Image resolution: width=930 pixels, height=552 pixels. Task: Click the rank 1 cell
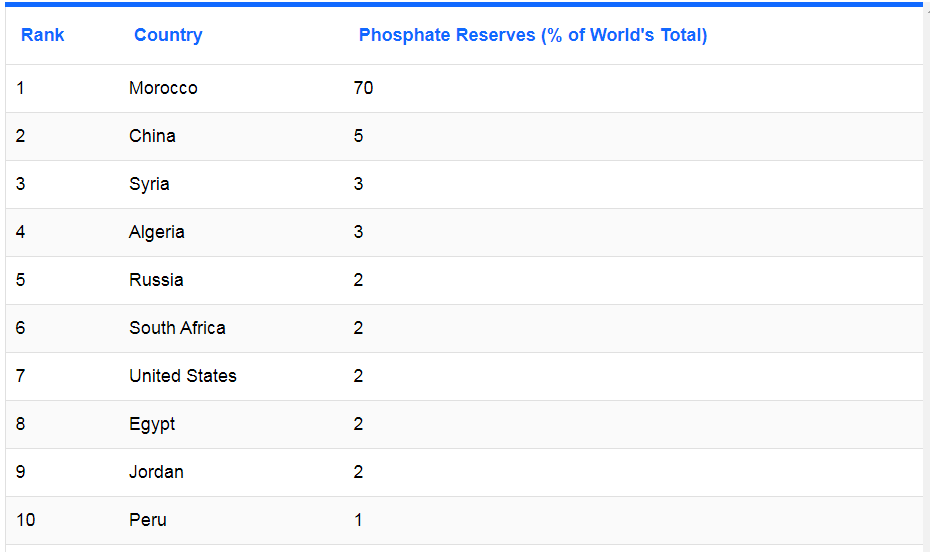click(x=20, y=88)
